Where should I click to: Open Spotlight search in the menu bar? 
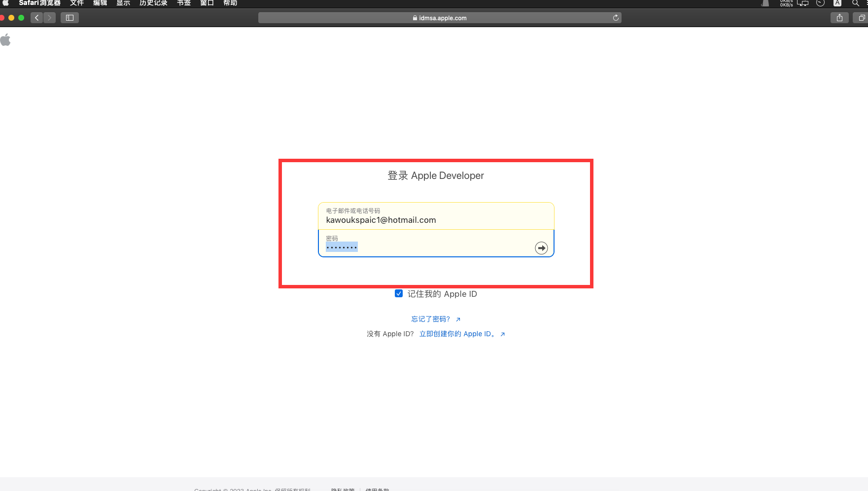(x=855, y=3)
